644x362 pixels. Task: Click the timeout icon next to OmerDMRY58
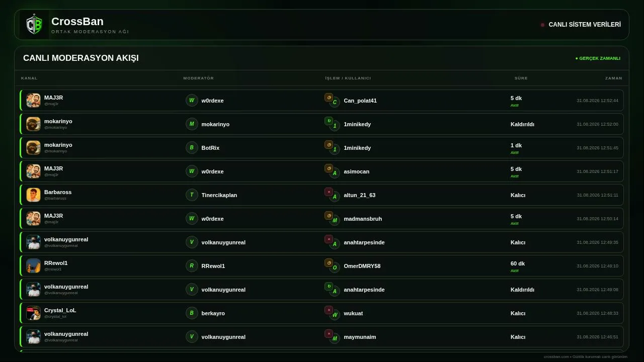(x=329, y=263)
